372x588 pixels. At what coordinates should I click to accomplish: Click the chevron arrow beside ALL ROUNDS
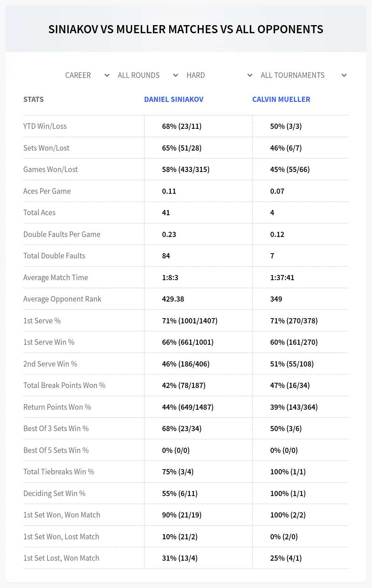[175, 75]
